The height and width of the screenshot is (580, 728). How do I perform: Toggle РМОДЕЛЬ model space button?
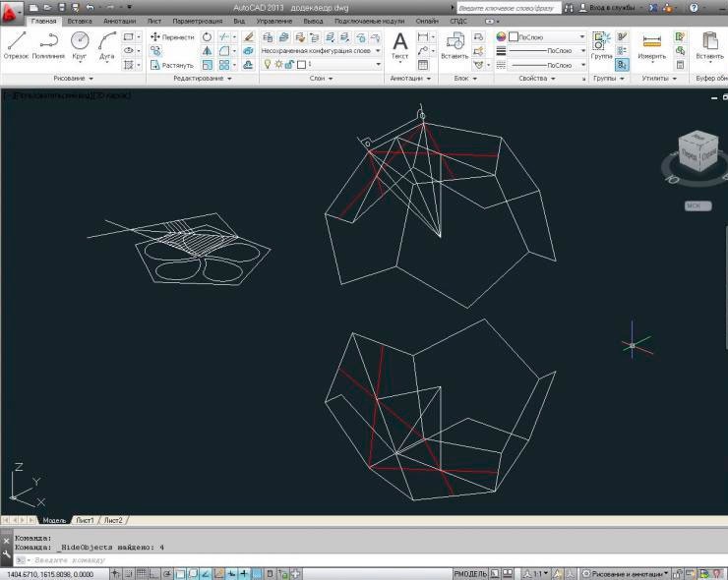pyautogui.click(x=469, y=573)
